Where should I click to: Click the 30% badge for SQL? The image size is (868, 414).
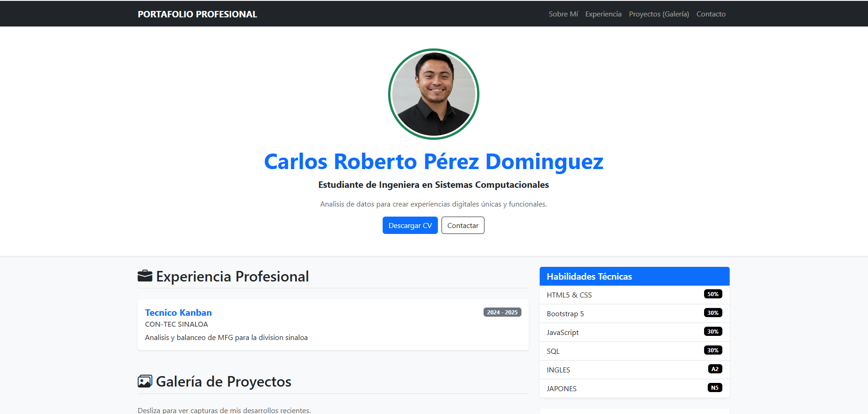pos(713,350)
